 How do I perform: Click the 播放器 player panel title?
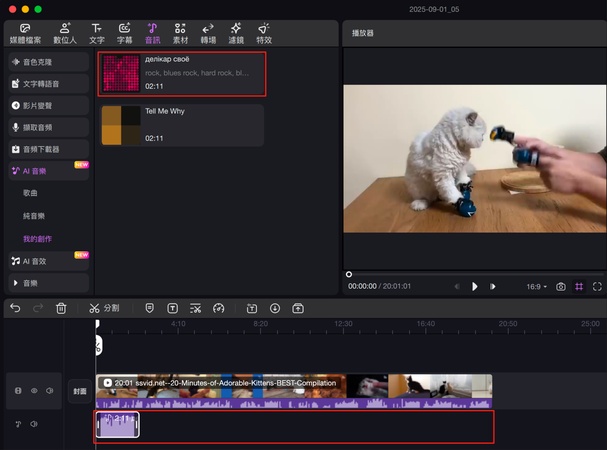[x=363, y=33]
